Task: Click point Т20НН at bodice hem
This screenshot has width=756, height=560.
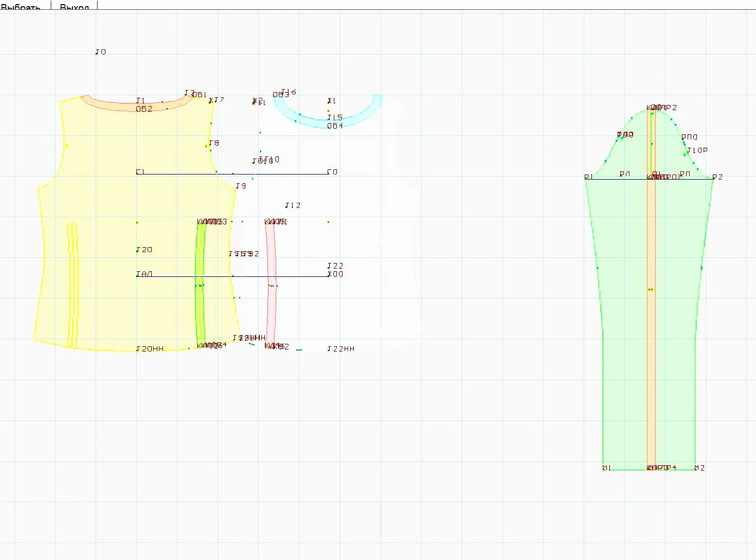Action: 137,349
